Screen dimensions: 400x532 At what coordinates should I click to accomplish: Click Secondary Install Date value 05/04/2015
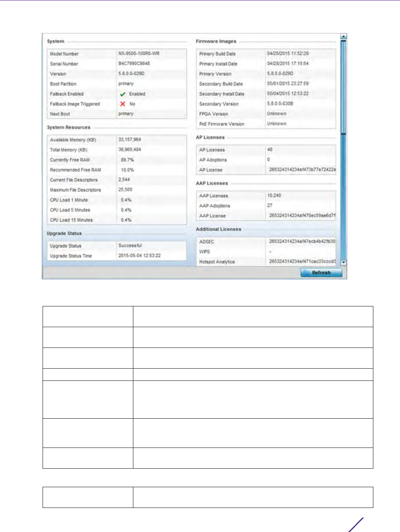pyautogui.click(x=288, y=94)
